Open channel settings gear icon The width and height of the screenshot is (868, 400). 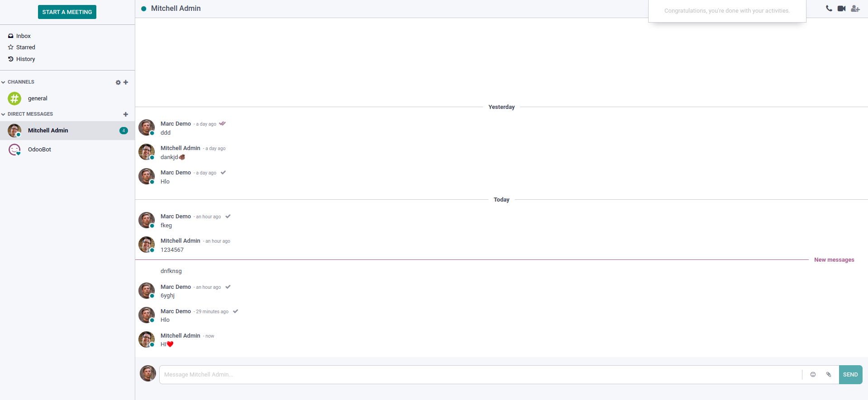click(x=118, y=82)
